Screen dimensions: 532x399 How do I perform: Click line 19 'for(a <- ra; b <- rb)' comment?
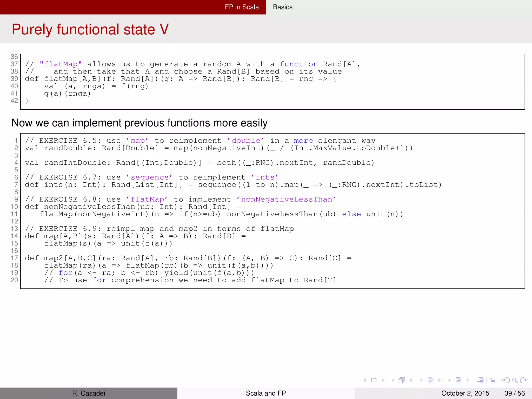point(149,273)
